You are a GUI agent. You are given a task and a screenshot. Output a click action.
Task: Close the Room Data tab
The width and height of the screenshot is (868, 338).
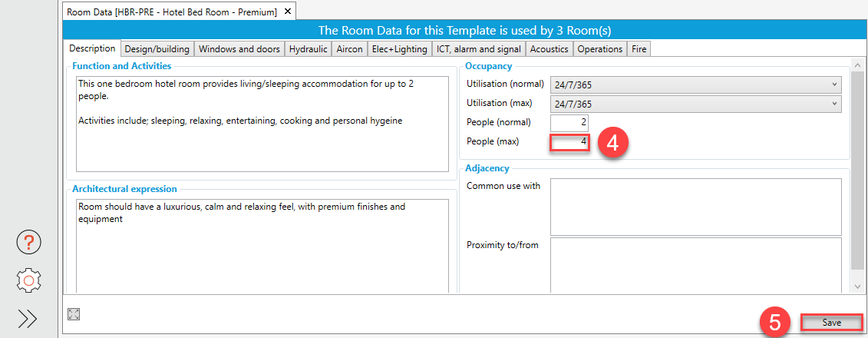pyautogui.click(x=287, y=12)
